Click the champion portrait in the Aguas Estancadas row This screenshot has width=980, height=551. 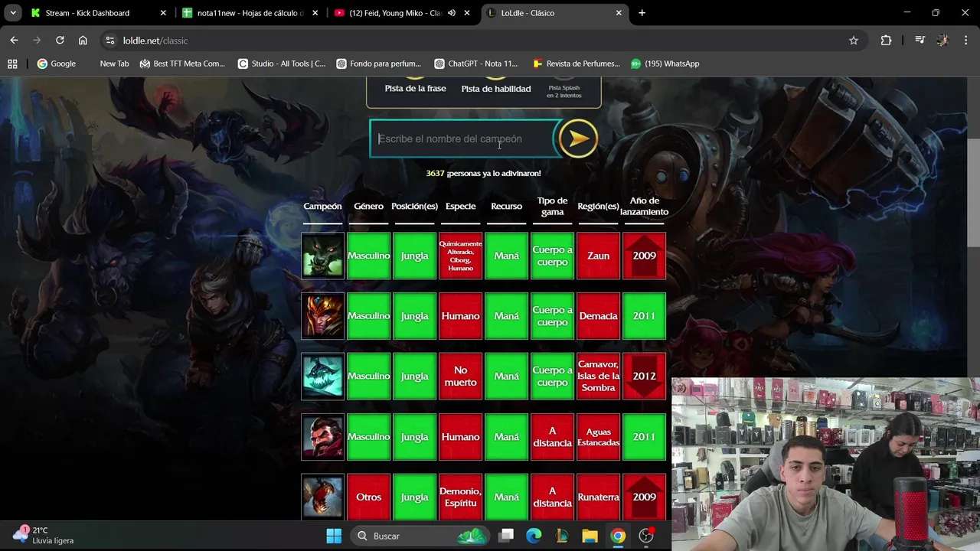click(322, 436)
